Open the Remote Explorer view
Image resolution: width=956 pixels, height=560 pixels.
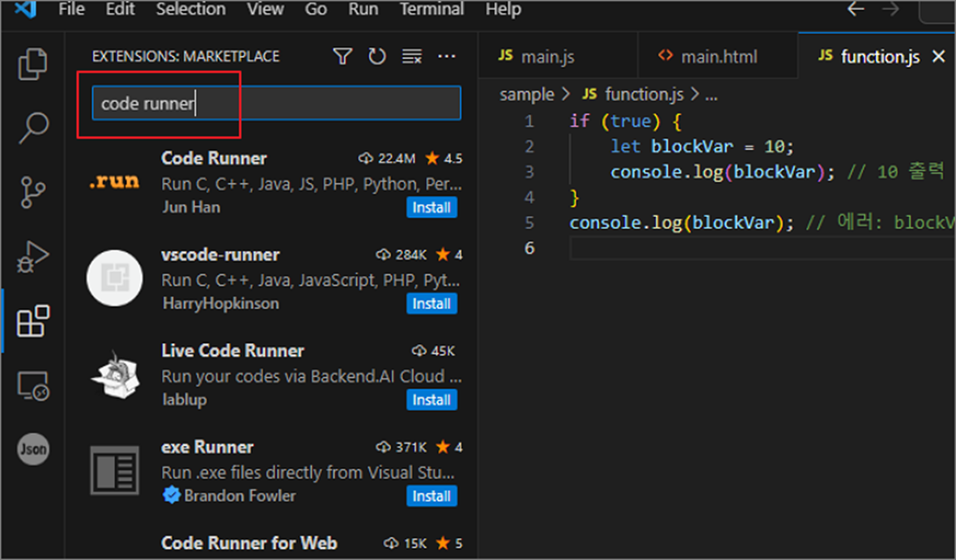pyautogui.click(x=33, y=386)
